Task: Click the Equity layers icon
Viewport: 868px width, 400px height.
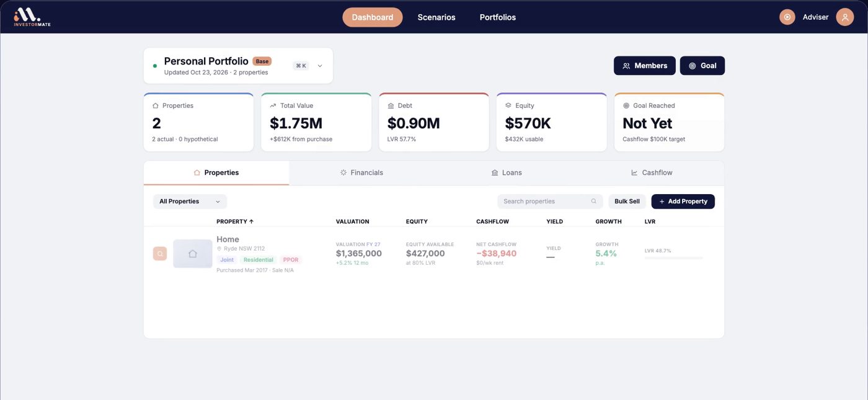Action: click(x=508, y=105)
